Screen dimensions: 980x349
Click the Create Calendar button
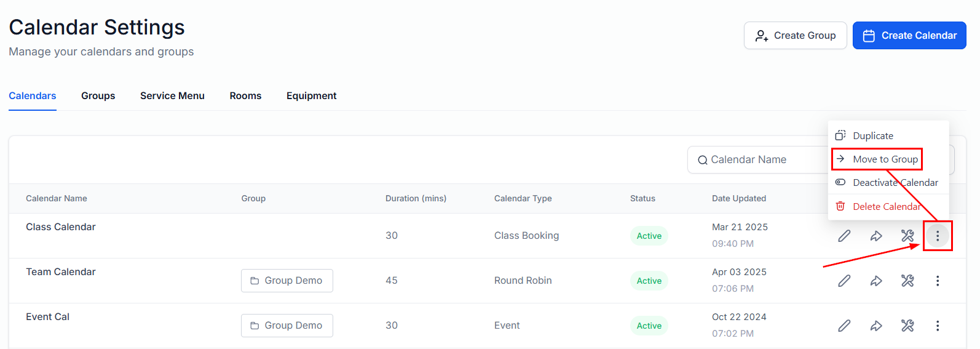pos(909,36)
